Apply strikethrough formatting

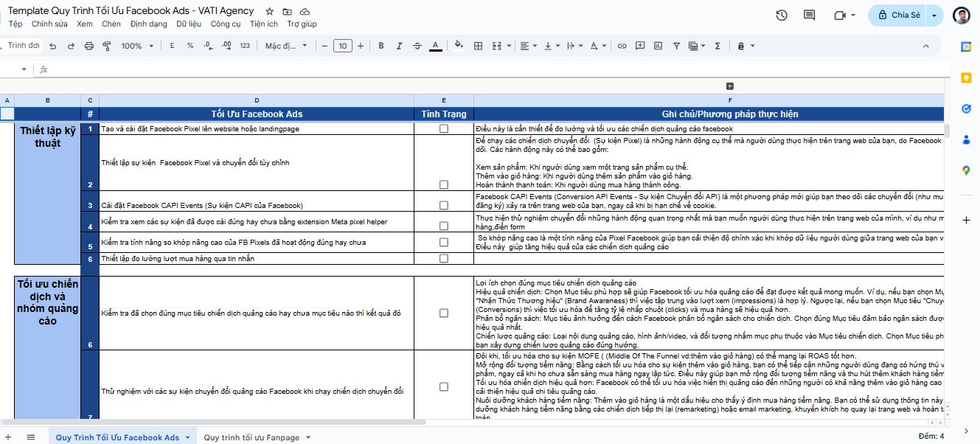click(417, 46)
